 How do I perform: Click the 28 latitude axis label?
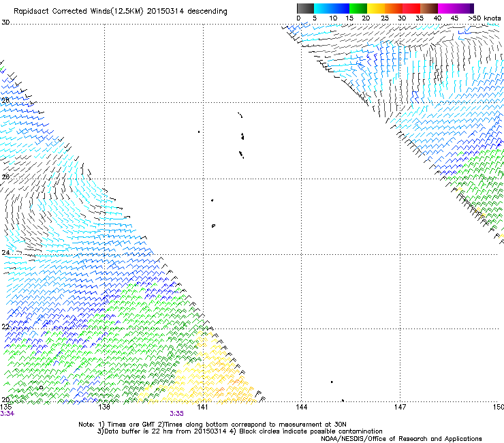tap(5, 100)
